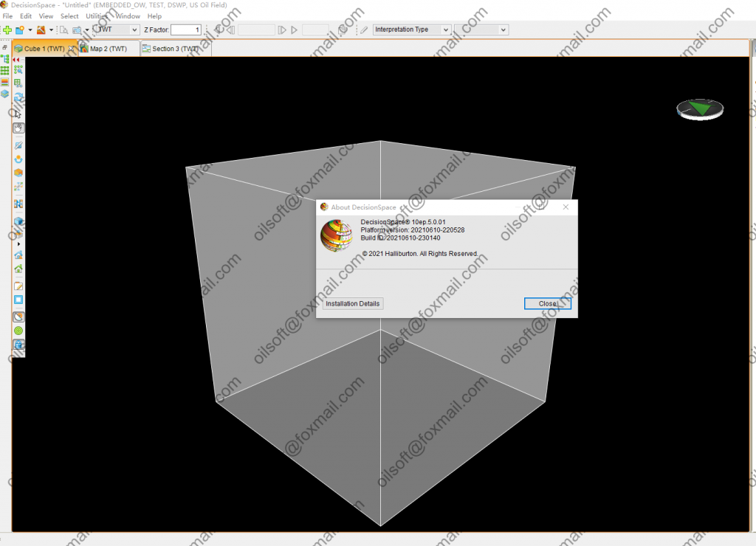Open the dropdown arrow beside the new folder icon
Viewport: 756px width, 546px height.
point(30,30)
